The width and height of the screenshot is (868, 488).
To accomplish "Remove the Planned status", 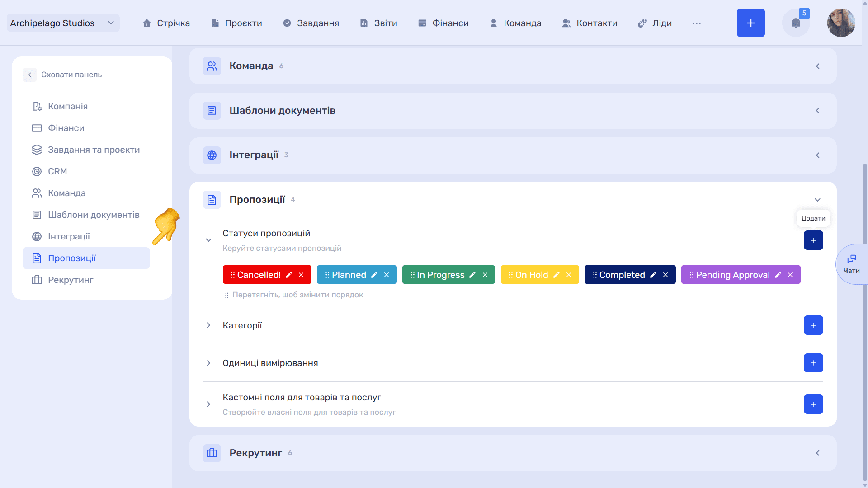I will [x=387, y=275].
